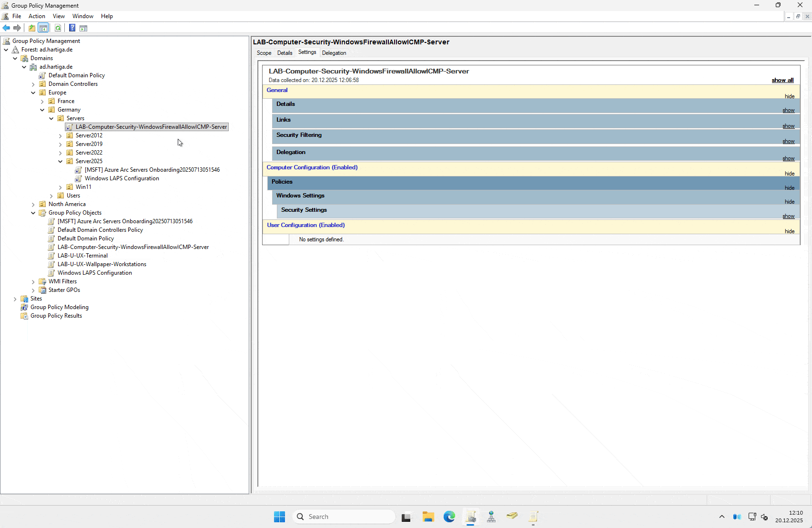Viewport: 812px width, 528px height.
Task: Click the Back navigation arrow in the toolbar
Action: 6,28
